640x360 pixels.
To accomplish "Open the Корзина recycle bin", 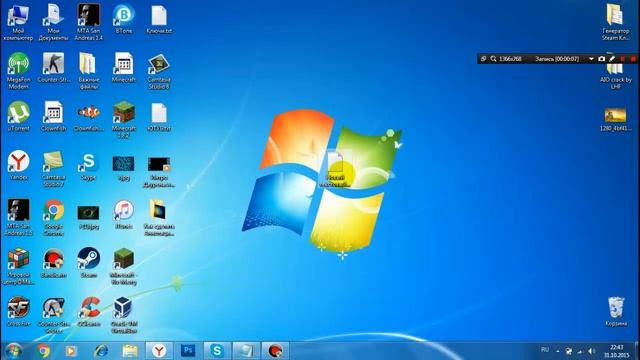I will click(x=616, y=311).
